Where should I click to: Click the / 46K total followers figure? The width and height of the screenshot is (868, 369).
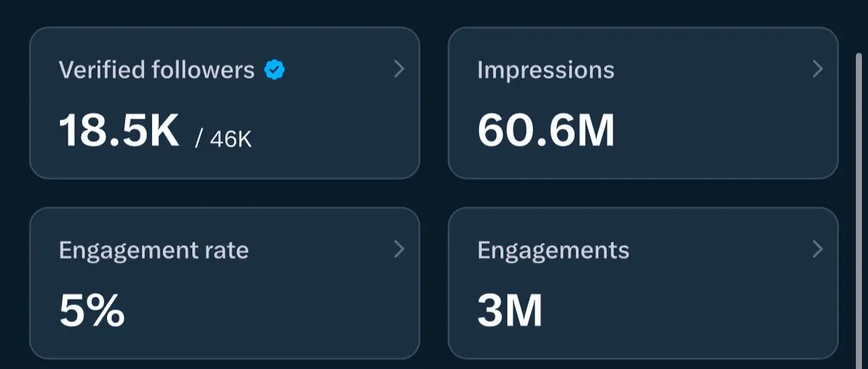(x=224, y=137)
